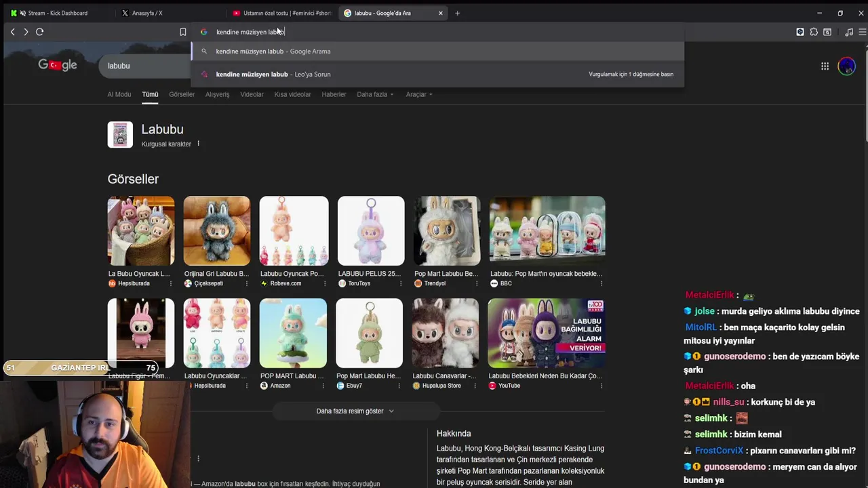Open the La Bubu Oyuncak basket image
This screenshot has height=488, width=868.
point(141,231)
